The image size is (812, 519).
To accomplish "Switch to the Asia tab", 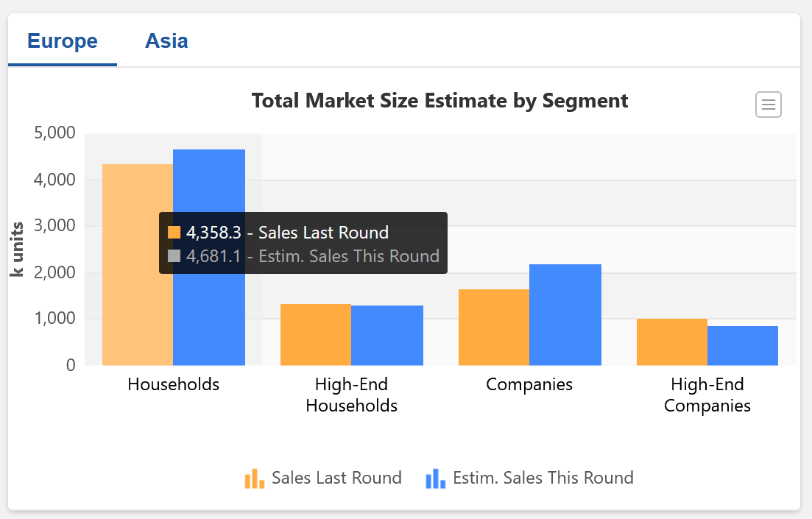I will tap(166, 40).
